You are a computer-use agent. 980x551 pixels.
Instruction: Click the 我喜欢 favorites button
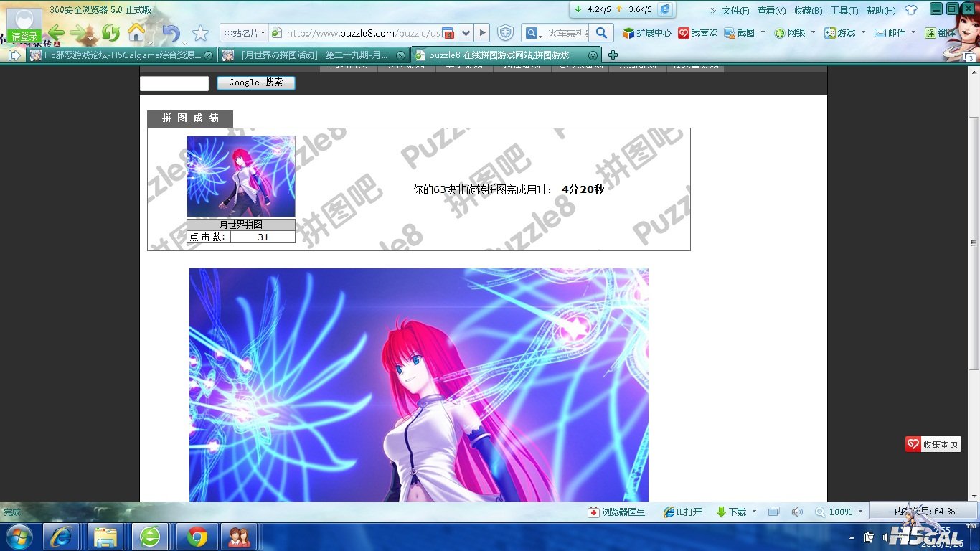point(698,33)
